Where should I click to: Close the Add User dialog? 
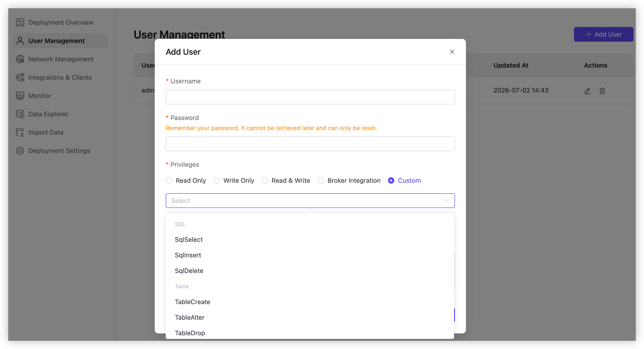click(x=452, y=52)
